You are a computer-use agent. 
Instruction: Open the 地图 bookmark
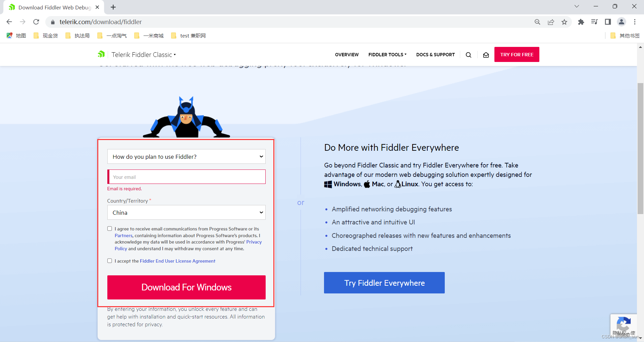[x=16, y=36]
